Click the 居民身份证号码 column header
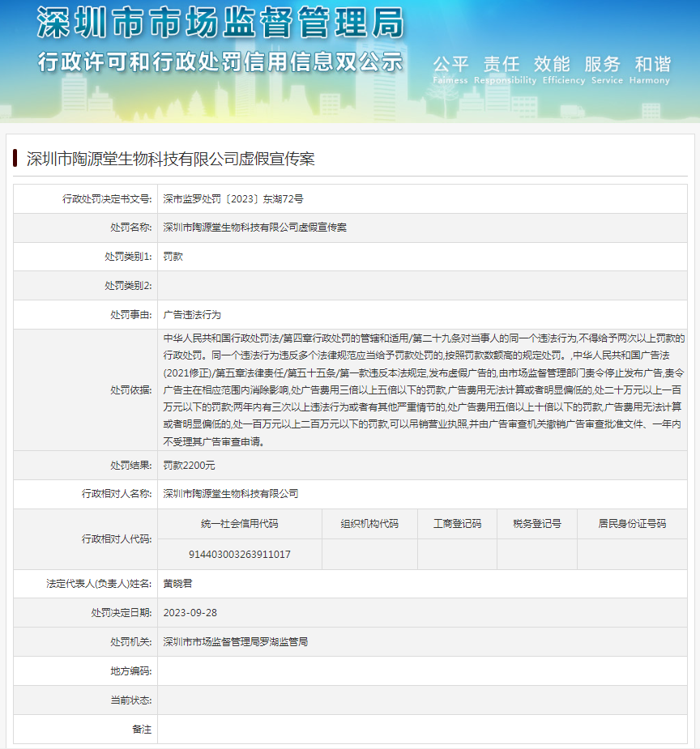 (632, 524)
